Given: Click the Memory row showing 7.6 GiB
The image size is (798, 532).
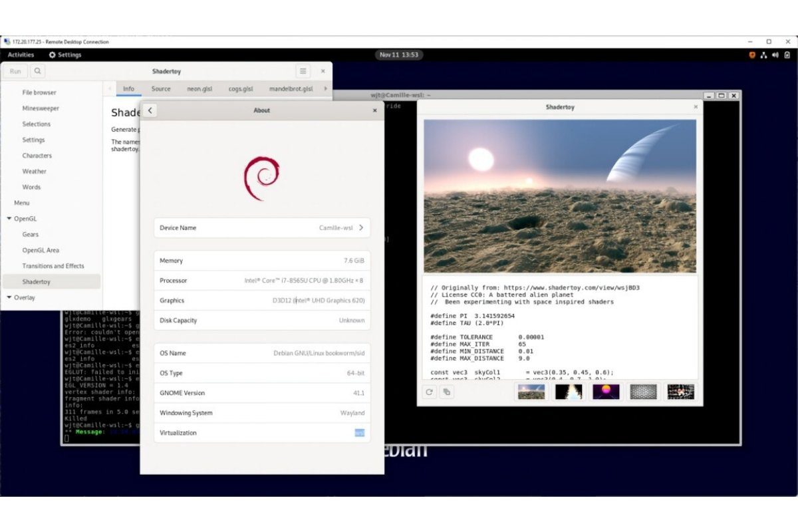Looking at the screenshot, I should coord(262,261).
